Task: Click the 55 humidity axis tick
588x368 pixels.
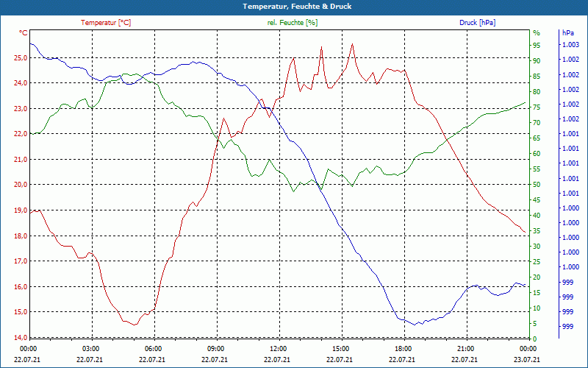Action: 537,170
